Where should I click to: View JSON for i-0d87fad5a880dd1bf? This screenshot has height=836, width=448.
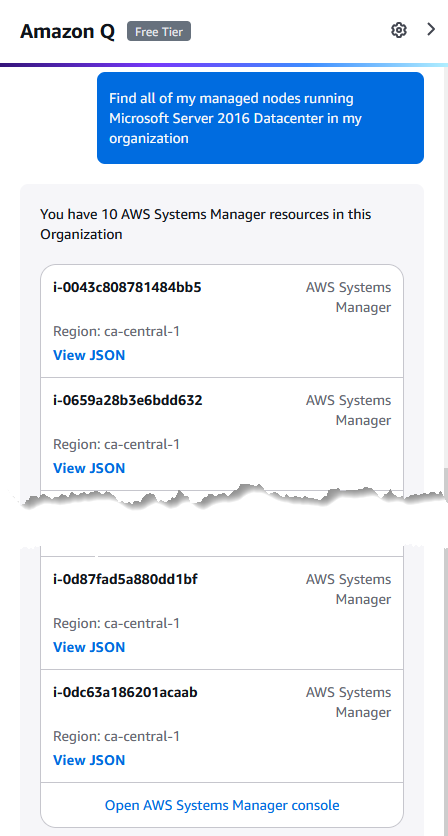point(89,647)
